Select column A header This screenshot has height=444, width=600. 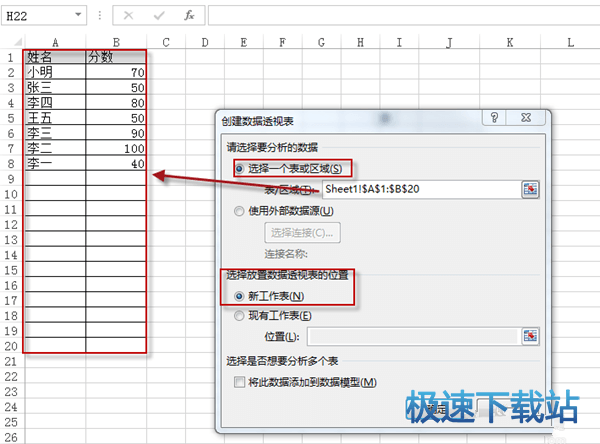coord(55,42)
